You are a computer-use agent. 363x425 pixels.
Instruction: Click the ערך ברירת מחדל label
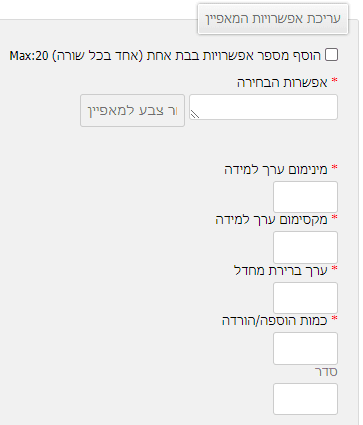281,270
